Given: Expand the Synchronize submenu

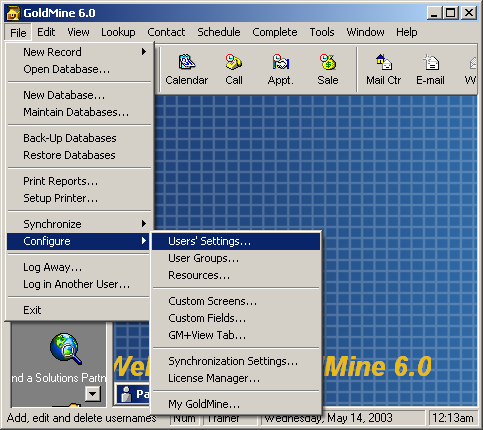Looking at the screenshot, I should tap(79, 224).
